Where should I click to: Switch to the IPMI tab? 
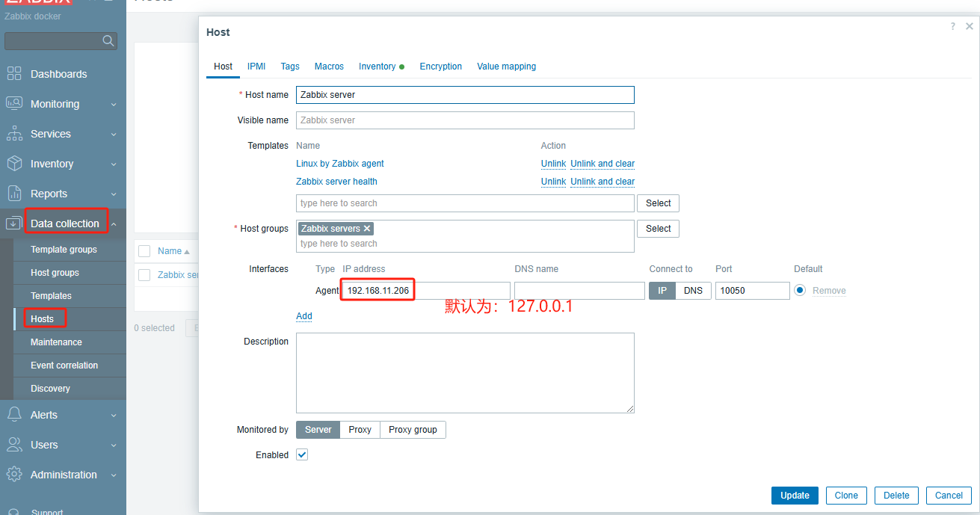(256, 67)
